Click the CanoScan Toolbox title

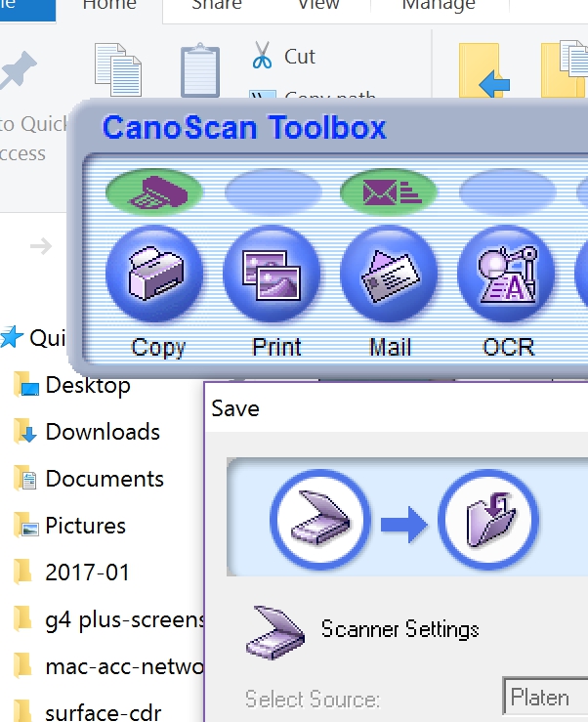(x=244, y=127)
